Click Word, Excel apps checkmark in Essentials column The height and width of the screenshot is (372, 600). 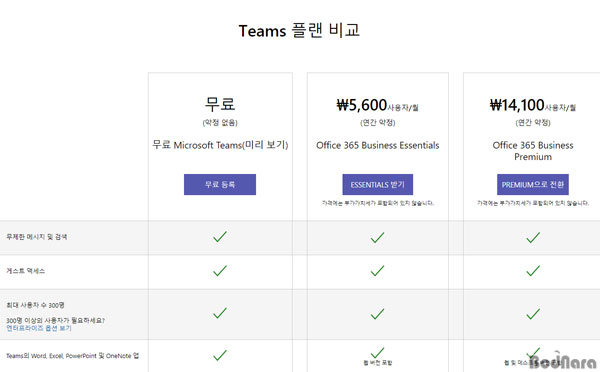(x=377, y=352)
